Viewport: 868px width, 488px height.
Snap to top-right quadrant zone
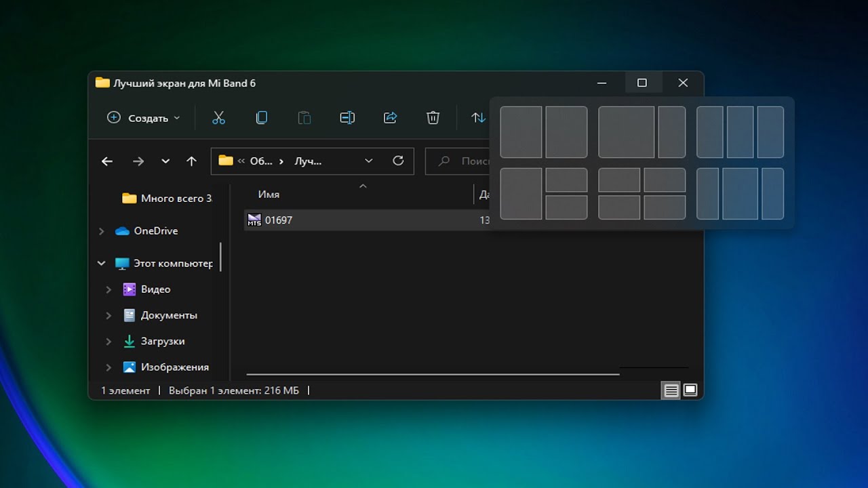pyautogui.click(x=665, y=180)
